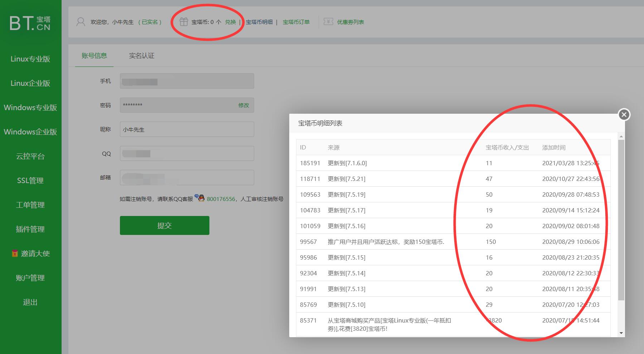
Task: Click the QQ penguin customer service icon
Action: click(199, 198)
